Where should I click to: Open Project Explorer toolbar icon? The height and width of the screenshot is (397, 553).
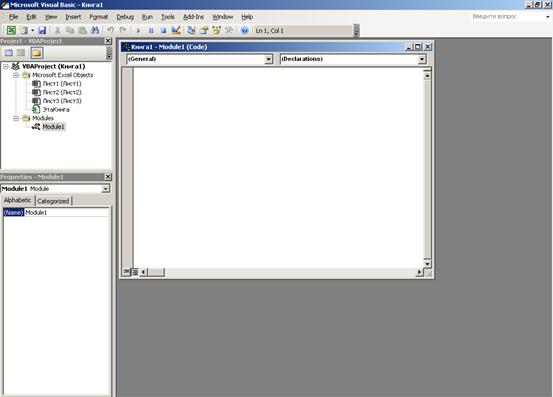[x=192, y=30]
